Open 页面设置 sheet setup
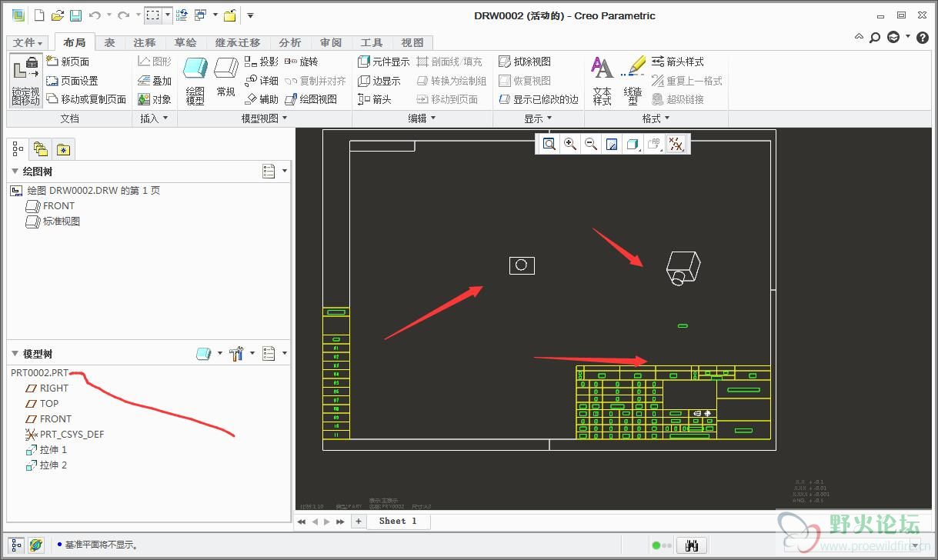The image size is (938, 560). click(72, 81)
